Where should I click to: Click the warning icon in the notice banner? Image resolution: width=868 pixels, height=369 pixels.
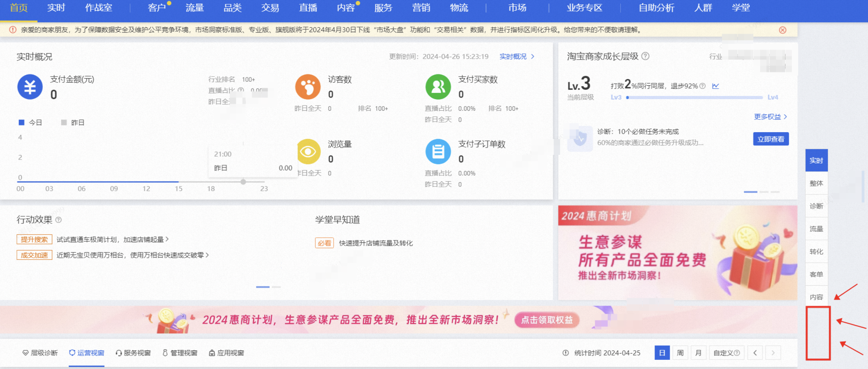(13, 30)
